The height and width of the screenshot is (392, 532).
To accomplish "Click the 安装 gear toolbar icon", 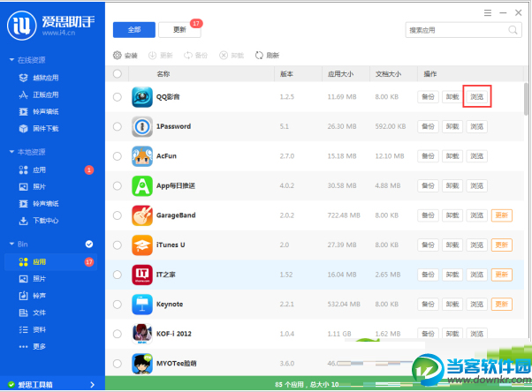I will (x=117, y=56).
